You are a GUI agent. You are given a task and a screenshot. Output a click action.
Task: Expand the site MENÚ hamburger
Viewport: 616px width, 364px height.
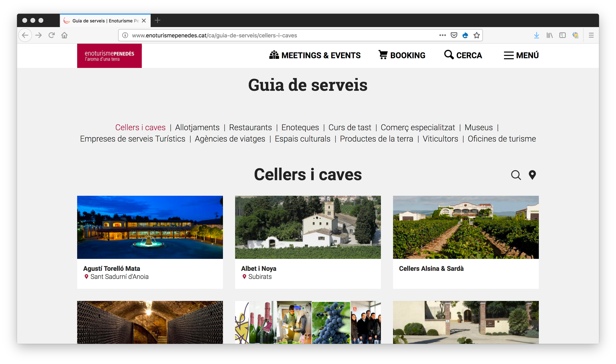(521, 55)
